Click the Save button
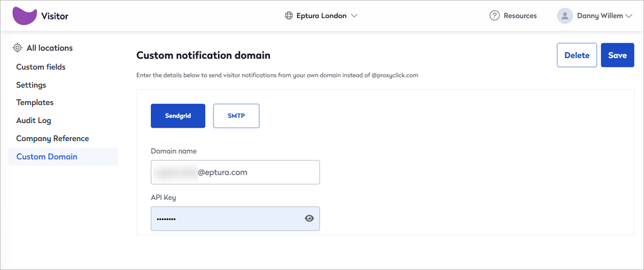644x270 pixels. point(618,55)
